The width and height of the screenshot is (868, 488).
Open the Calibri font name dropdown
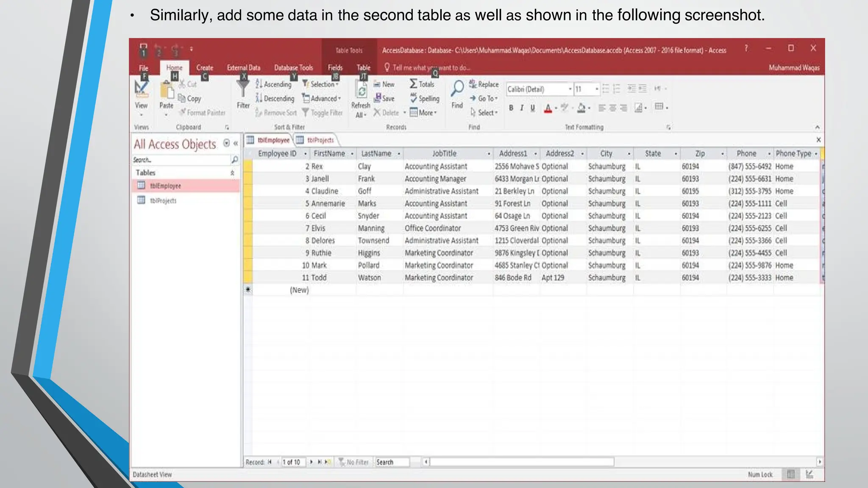(570, 89)
